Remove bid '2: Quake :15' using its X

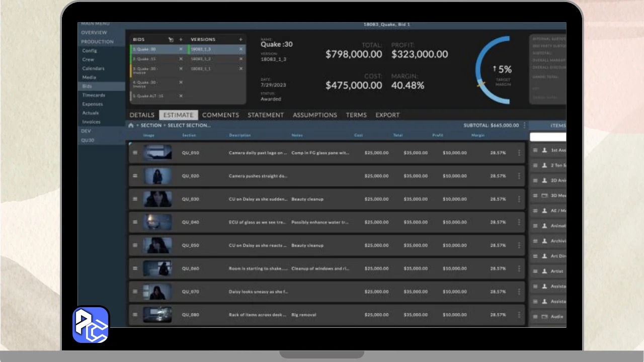(181, 59)
